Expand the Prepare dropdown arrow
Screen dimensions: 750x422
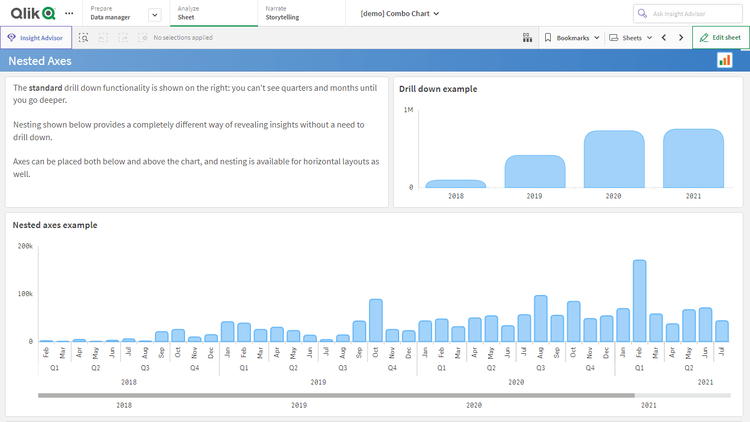tap(154, 14)
